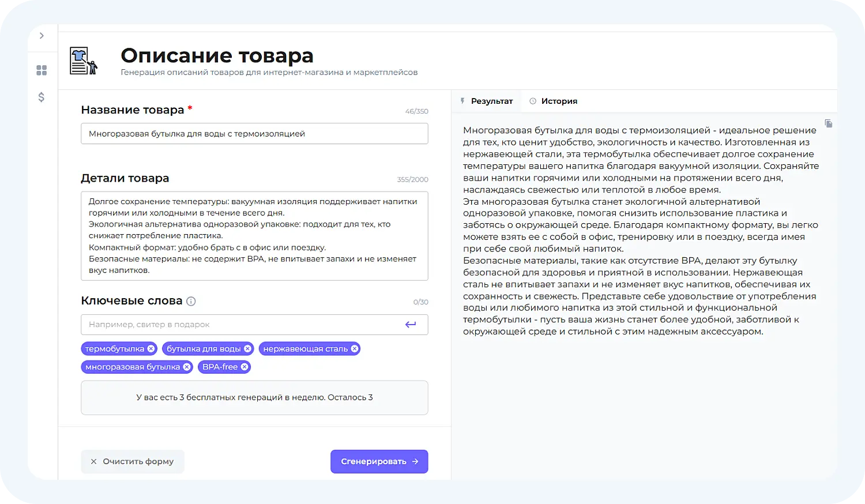Click the info icon beside Ключевые слова

coord(191,301)
